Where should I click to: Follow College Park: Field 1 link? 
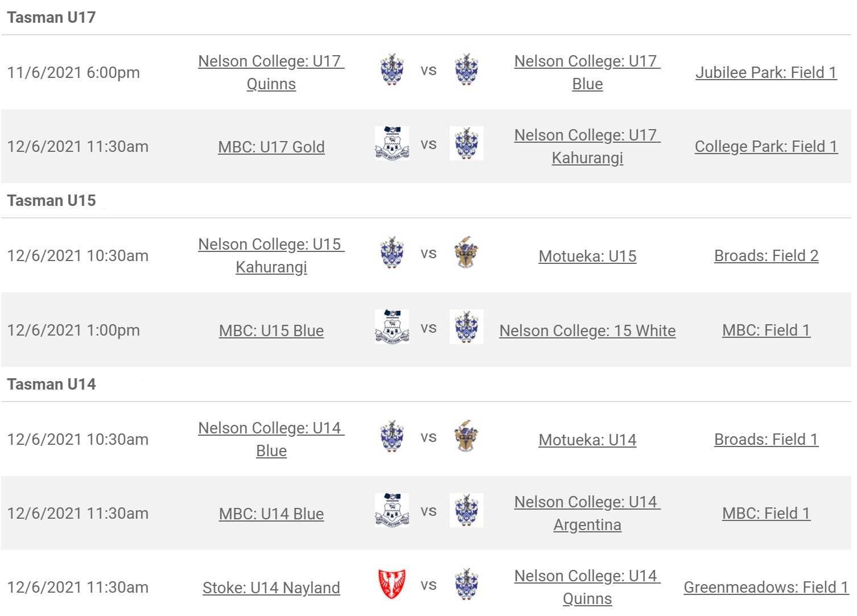[766, 146]
